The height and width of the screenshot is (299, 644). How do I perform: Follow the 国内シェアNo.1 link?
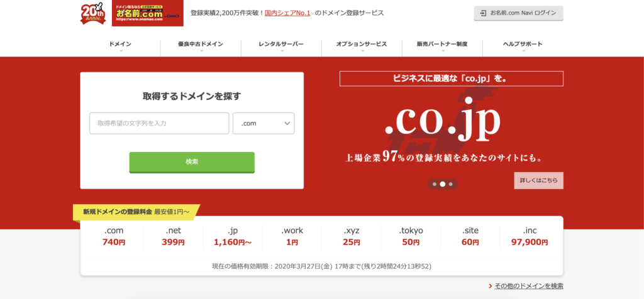(x=287, y=13)
